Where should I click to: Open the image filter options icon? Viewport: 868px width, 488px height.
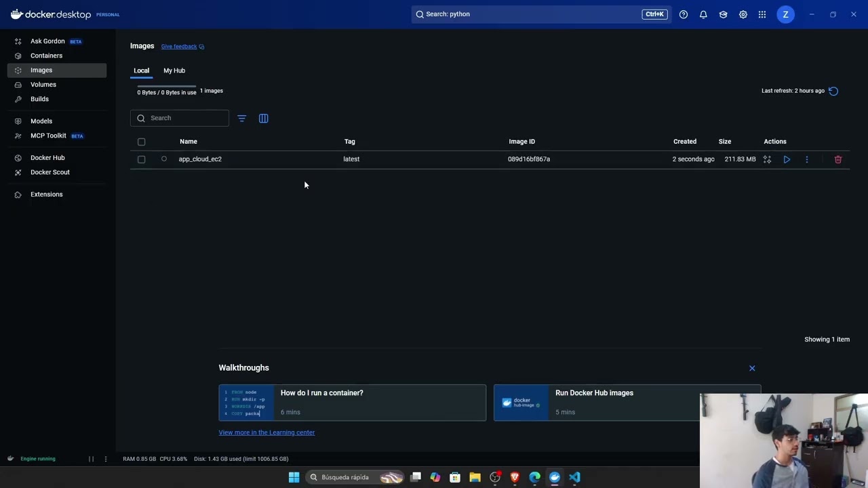coord(242,119)
